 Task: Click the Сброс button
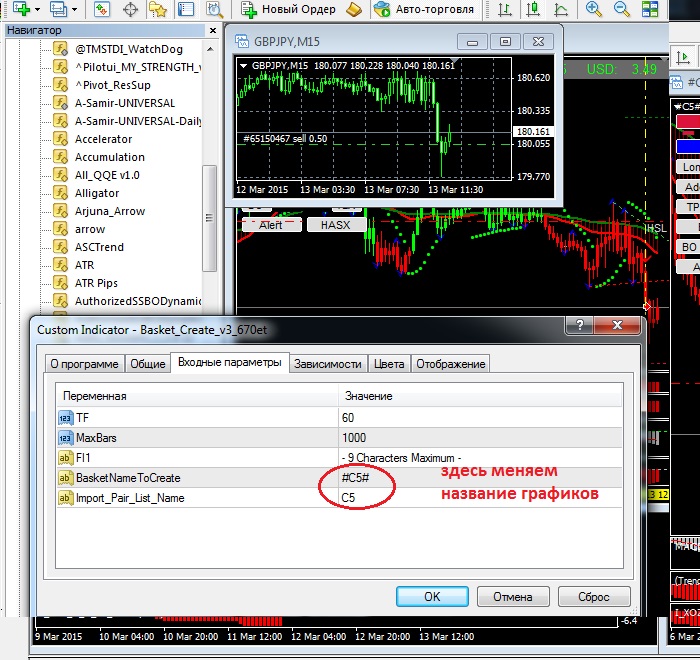click(x=594, y=597)
